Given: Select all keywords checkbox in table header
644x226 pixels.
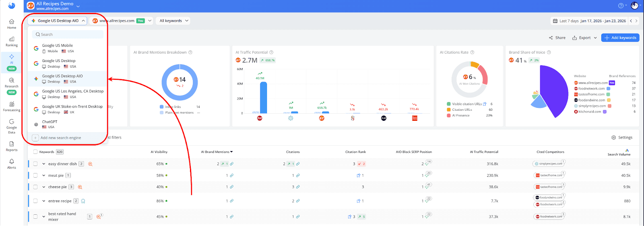Looking at the screenshot, I should click(x=35, y=152).
